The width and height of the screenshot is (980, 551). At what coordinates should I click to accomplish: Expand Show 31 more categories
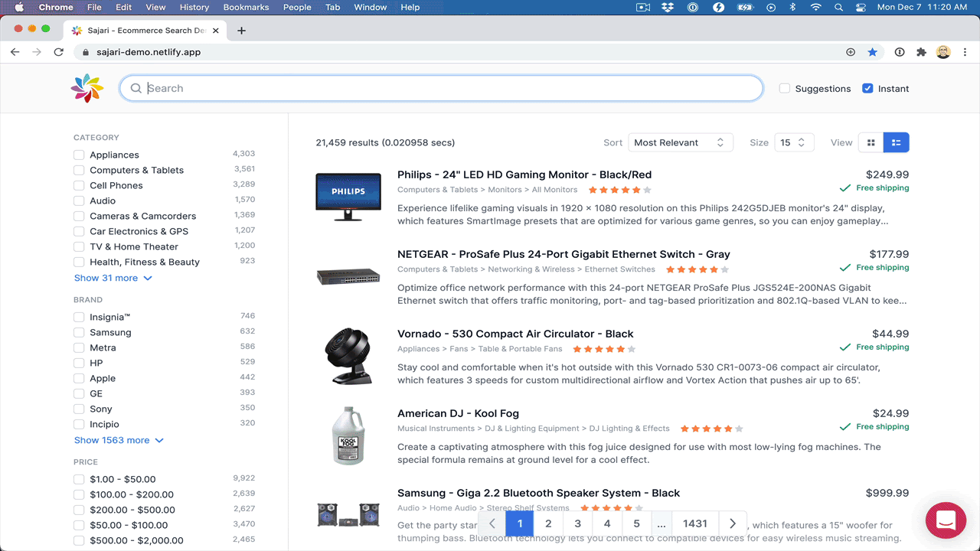tap(113, 278)
